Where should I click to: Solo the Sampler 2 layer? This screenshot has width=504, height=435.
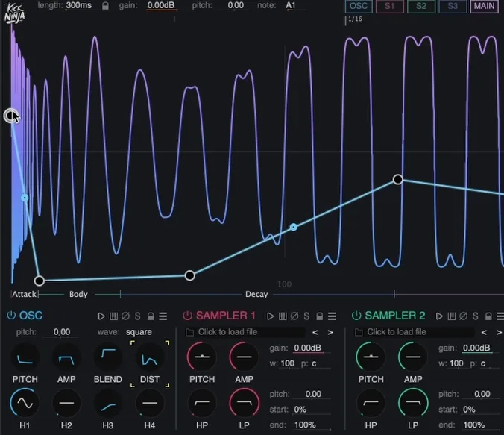coord(476,316)
